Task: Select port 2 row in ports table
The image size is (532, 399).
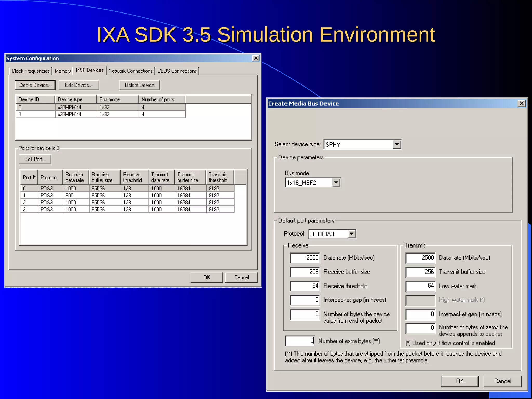Action: coord(127,202)
